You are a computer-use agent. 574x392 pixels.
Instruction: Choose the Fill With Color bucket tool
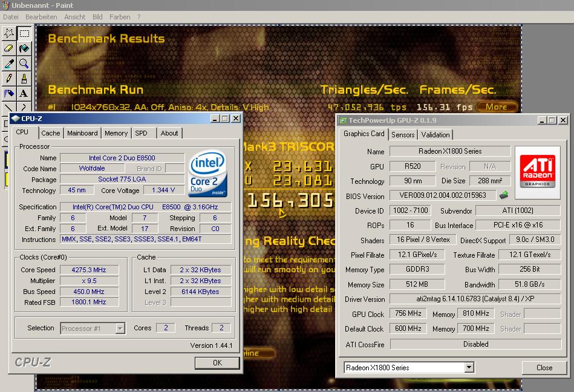(x=24, y=48)
